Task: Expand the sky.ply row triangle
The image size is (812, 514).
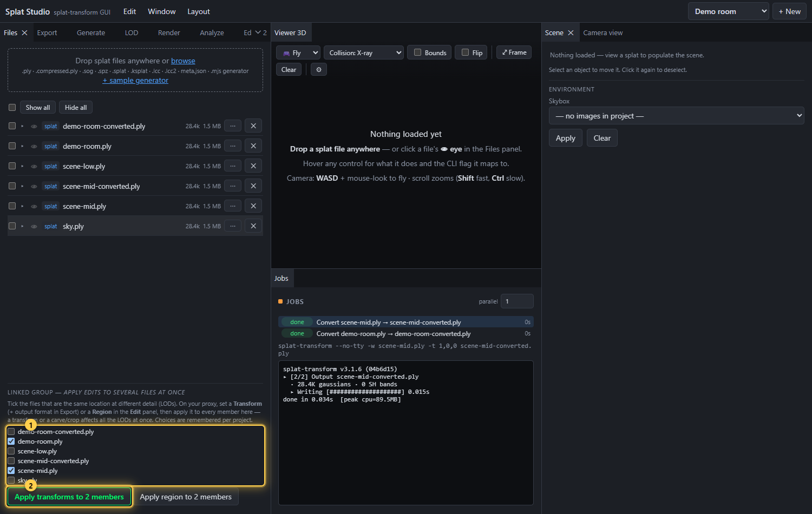Action: (x=22, y=226)
